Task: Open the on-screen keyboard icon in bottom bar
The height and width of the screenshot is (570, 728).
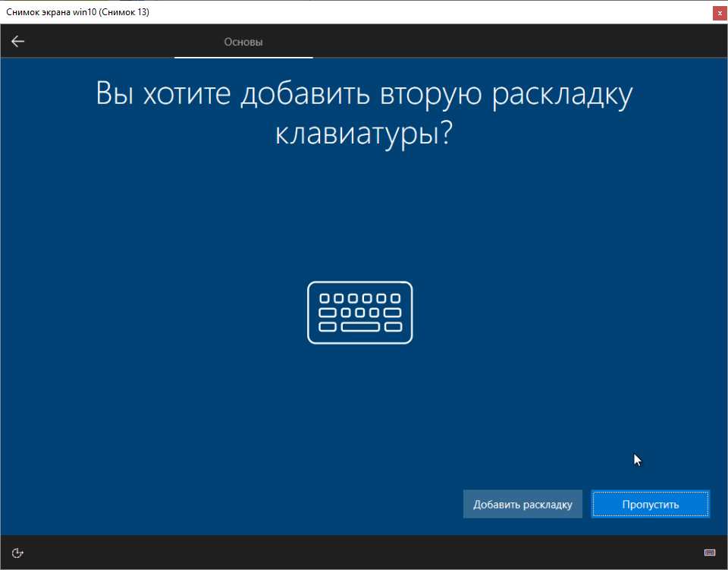Action: click(x=710, y=553)
